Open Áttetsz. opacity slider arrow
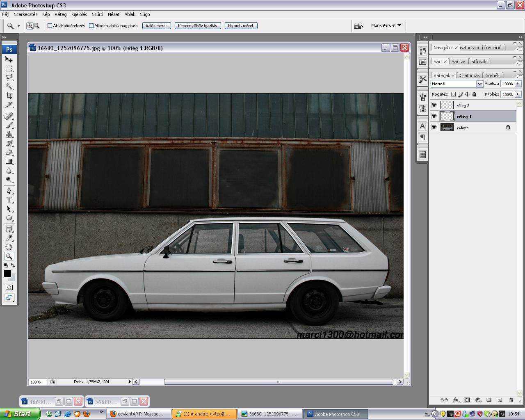The width and height of the screenshot is (525, 420). tap(518, 84)
